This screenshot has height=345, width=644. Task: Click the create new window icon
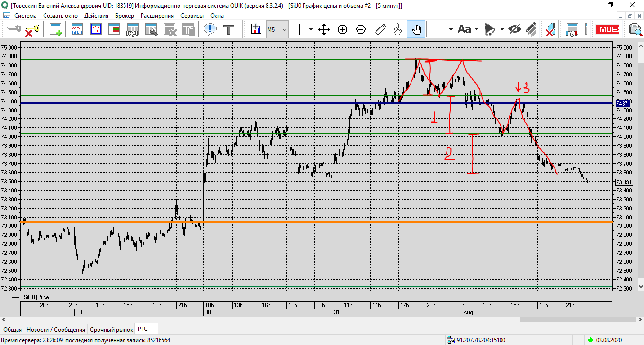tap(56, 30)
